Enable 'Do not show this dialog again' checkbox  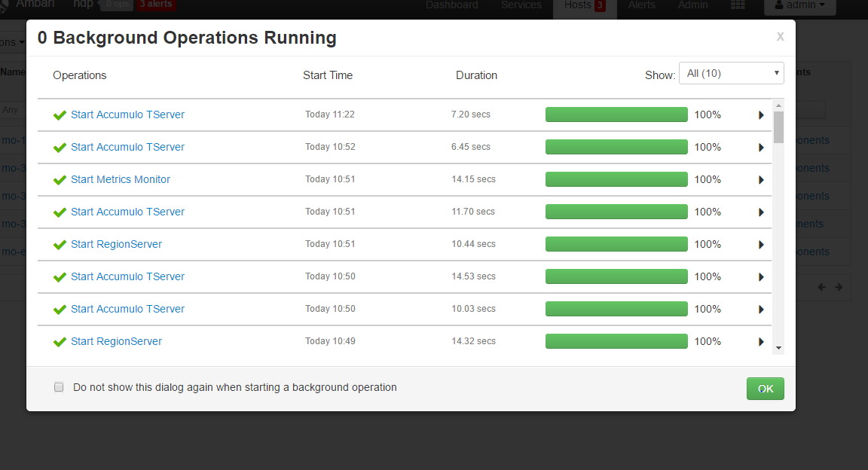(x=59, y=387)
